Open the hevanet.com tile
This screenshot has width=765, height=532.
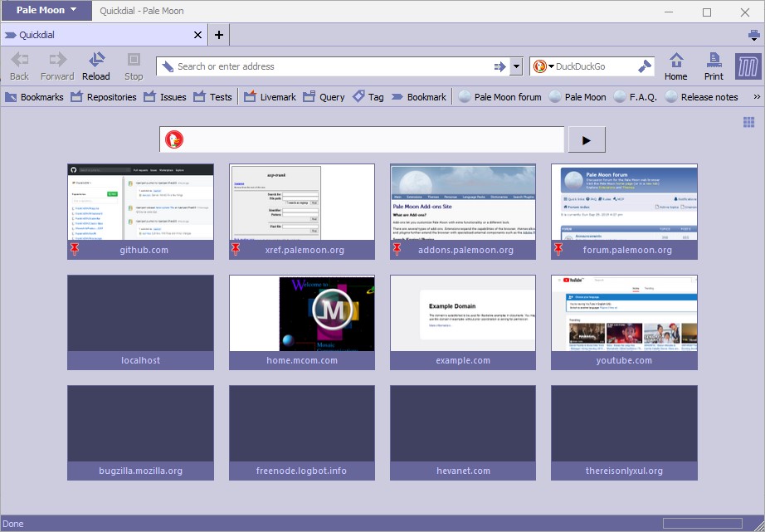point(463,433)
